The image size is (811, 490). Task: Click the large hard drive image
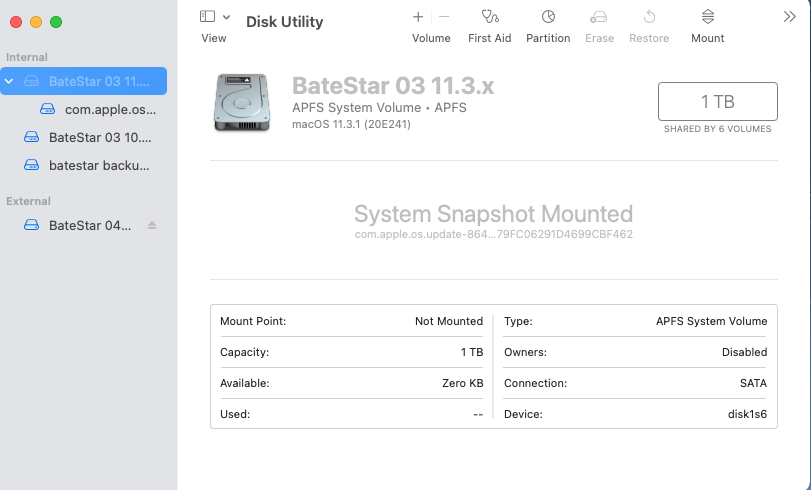tap(242, 102)
